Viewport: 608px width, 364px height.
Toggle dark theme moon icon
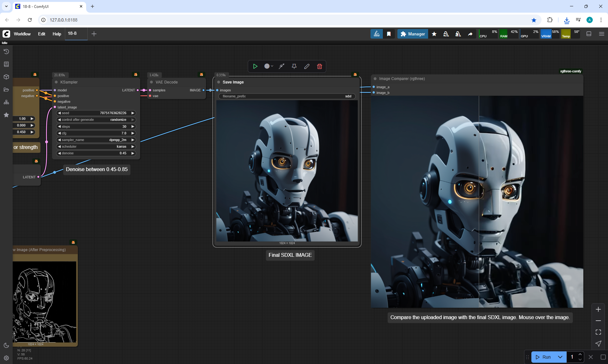coord(6,345)
